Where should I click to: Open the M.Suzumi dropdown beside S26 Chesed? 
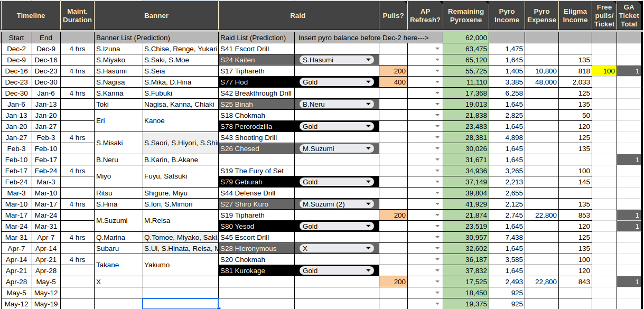[x=337, y=148]
